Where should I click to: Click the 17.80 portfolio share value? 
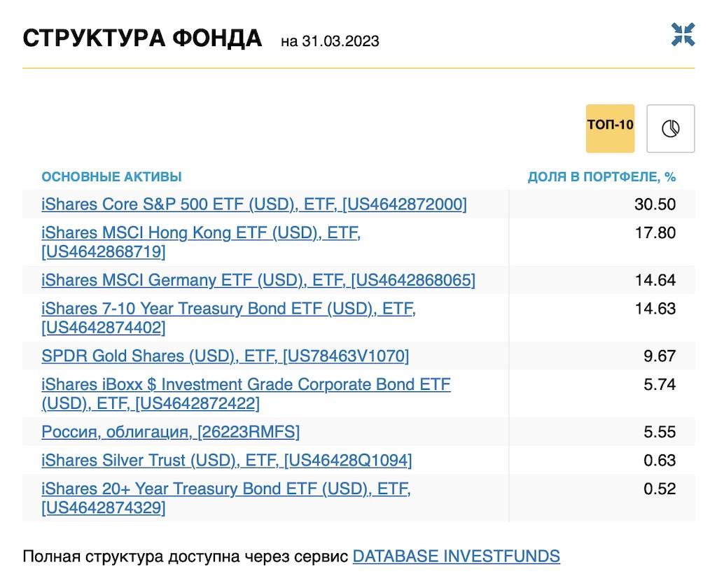(655, 233)
